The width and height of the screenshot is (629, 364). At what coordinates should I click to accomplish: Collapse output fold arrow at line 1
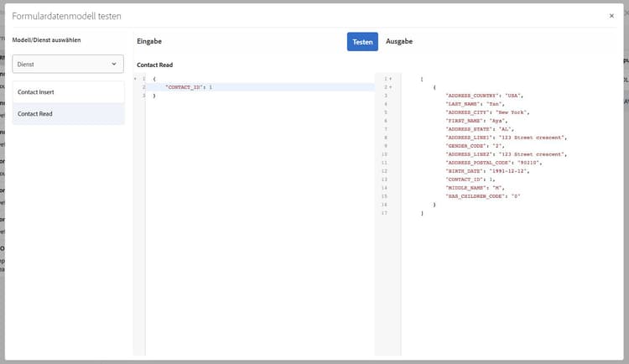(390, 79)
